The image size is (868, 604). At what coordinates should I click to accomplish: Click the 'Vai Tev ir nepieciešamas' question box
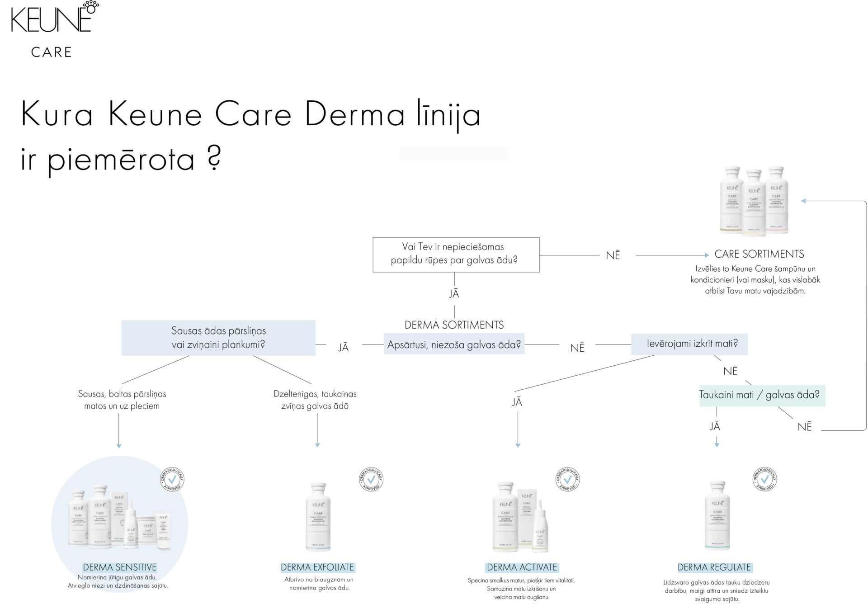pos(456,255)
